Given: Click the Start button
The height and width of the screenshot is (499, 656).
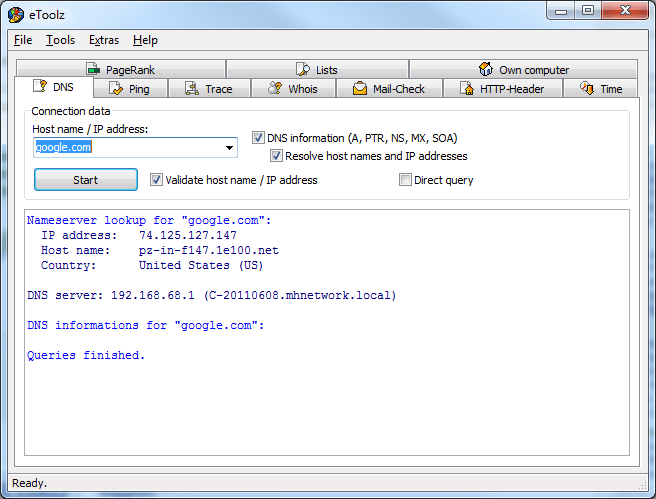Looking at the screenshot, I should click(86, 180).
